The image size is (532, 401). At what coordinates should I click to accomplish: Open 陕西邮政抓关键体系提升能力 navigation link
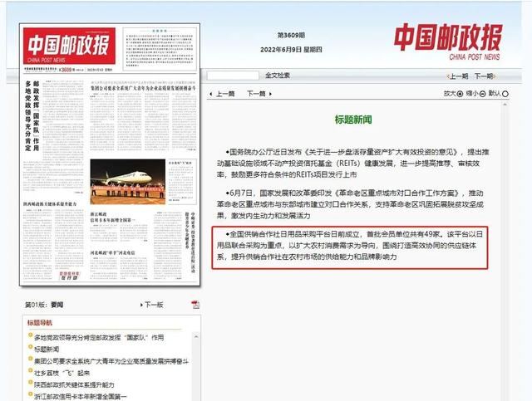coord(74,384)
